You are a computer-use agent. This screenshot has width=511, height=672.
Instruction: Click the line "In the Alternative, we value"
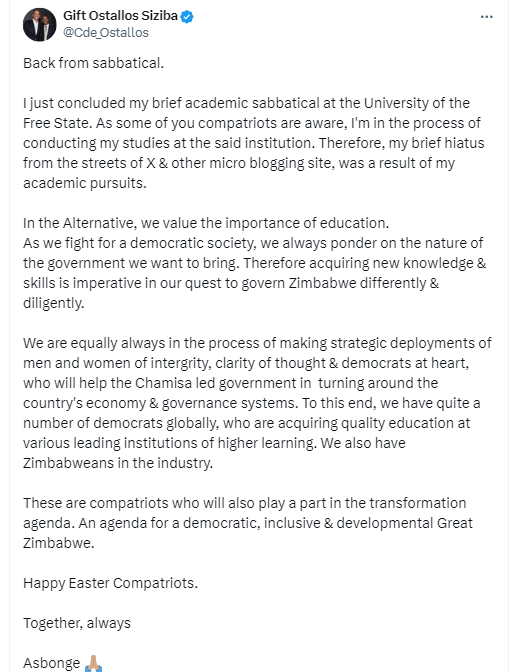tap(206, 223)
